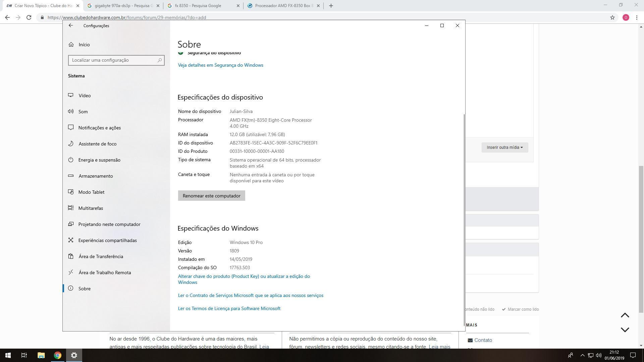Open Contato link in page footer
644x362 pixels.
point(483,340)
